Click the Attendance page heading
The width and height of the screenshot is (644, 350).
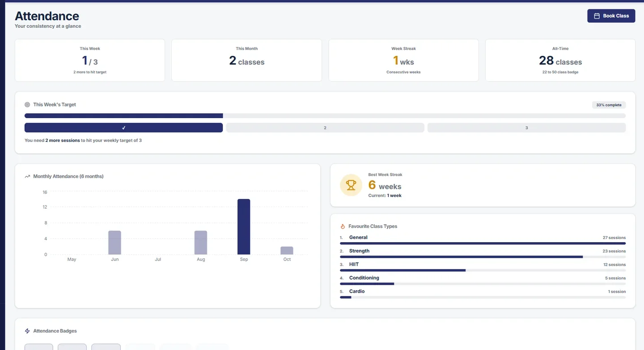point(47,16)
